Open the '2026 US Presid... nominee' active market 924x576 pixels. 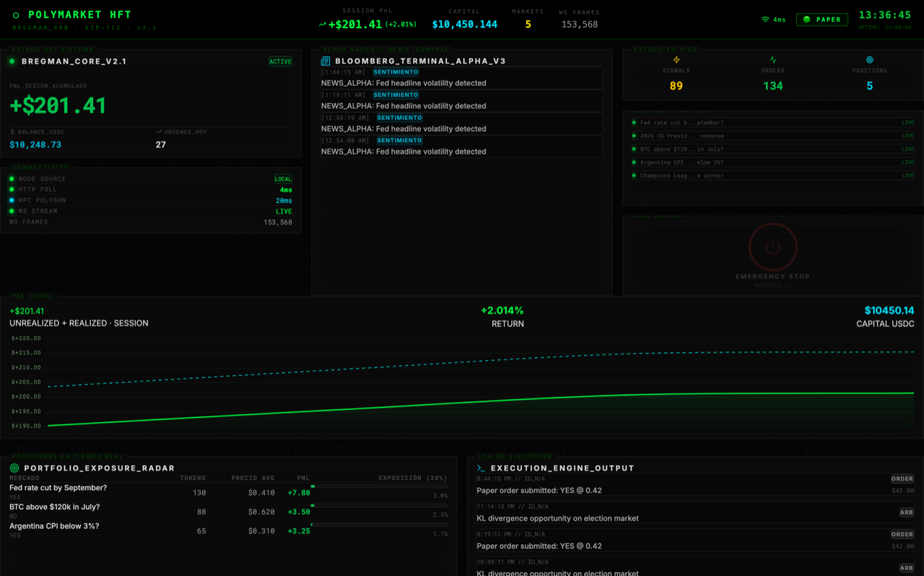(772, 136)
